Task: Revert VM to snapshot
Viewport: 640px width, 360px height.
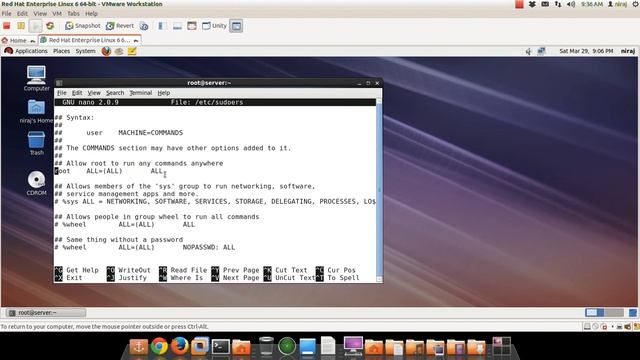Action: tap(120, 26)
